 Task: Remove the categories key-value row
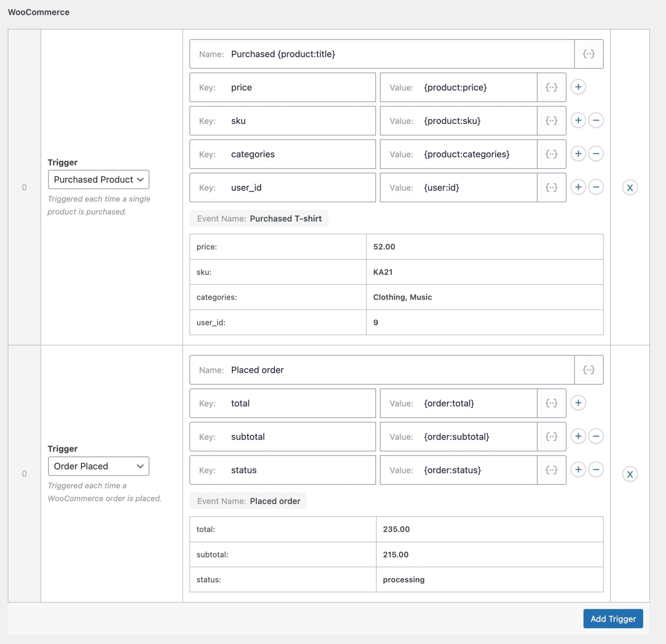tap(596, 153)
